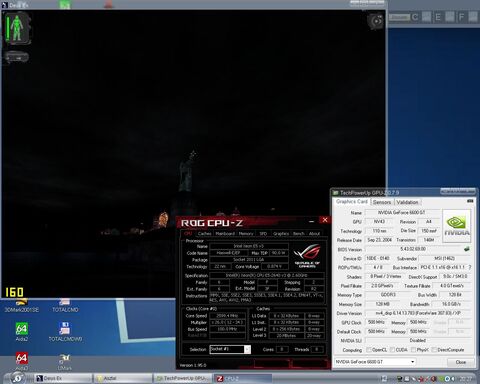
Task: Toggle the CUDA checkbox in GPU-Z
Action: pos(392,350)
